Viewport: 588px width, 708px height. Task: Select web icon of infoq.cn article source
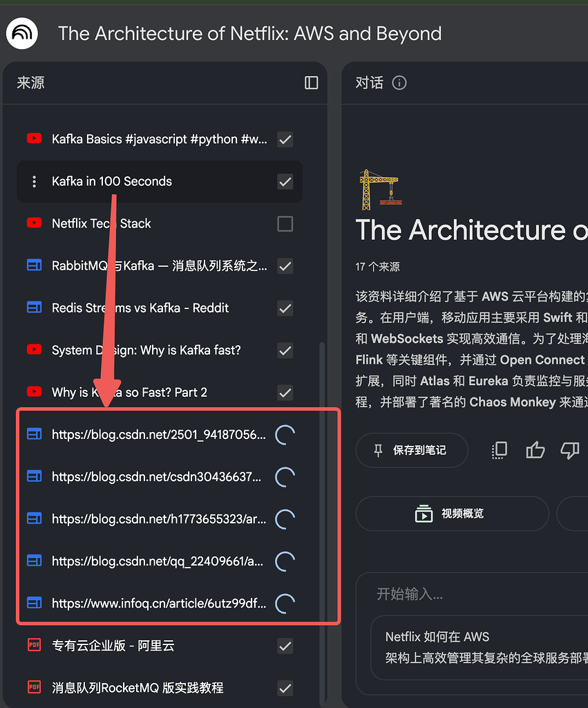coord(35,603)
